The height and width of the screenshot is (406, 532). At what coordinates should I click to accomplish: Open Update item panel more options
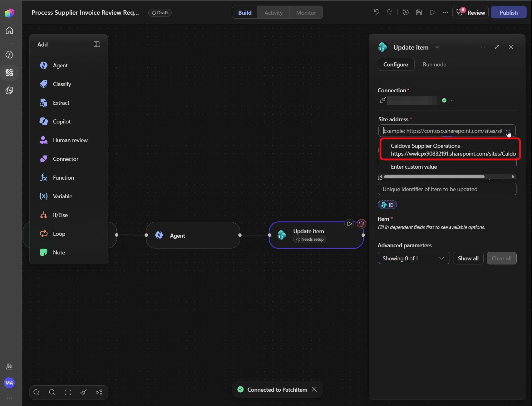click(x=483, y=47)
